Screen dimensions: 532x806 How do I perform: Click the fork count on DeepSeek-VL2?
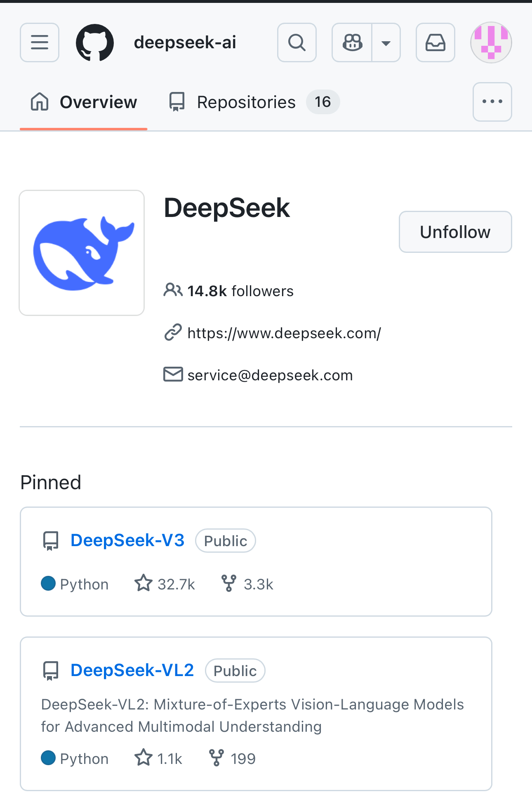(x=243, y=759)
